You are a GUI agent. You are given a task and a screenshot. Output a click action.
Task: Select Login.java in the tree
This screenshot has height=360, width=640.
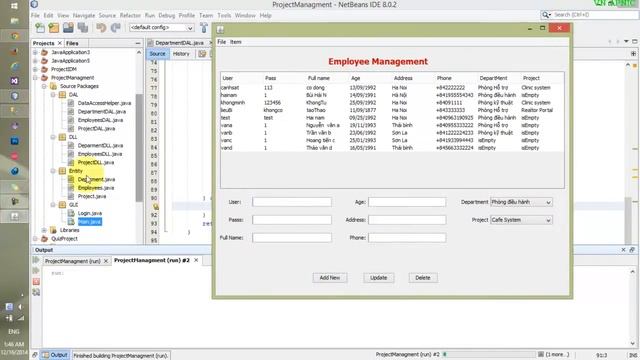click(90, 213)
